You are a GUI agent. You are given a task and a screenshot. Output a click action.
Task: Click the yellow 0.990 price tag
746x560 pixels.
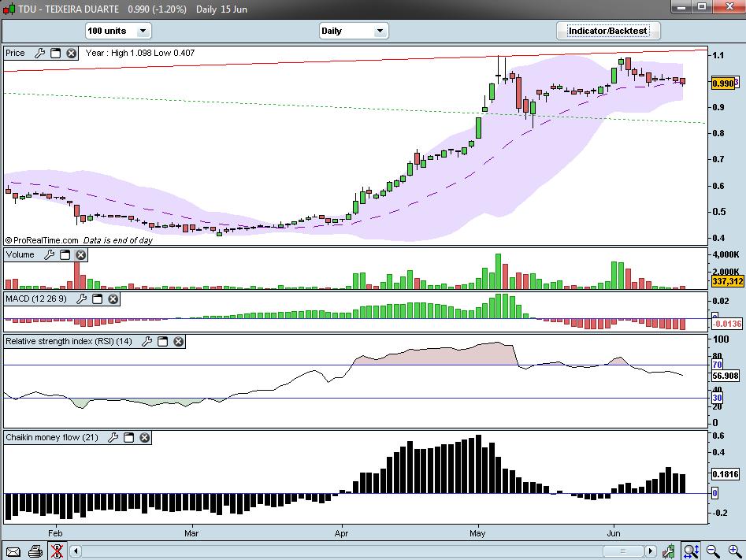(x=723, y=83)
